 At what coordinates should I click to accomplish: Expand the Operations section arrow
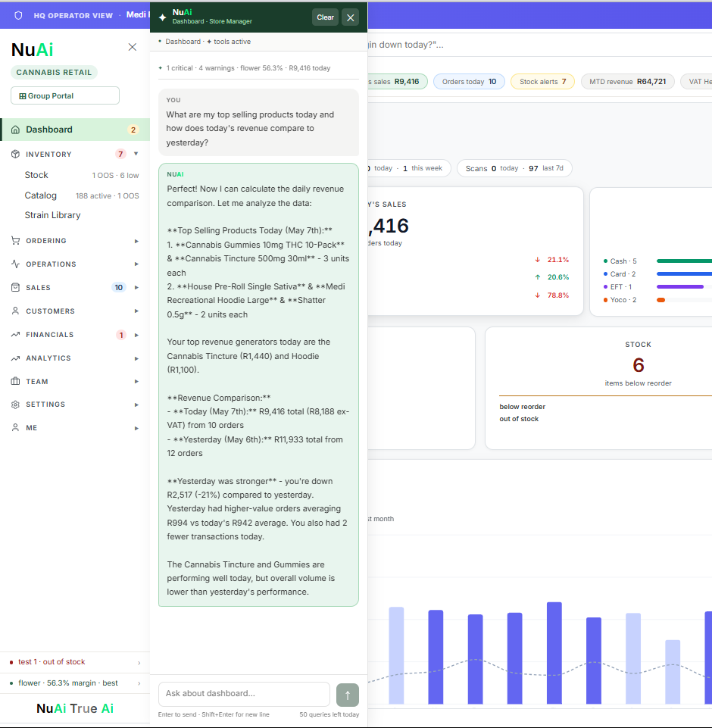136,264
